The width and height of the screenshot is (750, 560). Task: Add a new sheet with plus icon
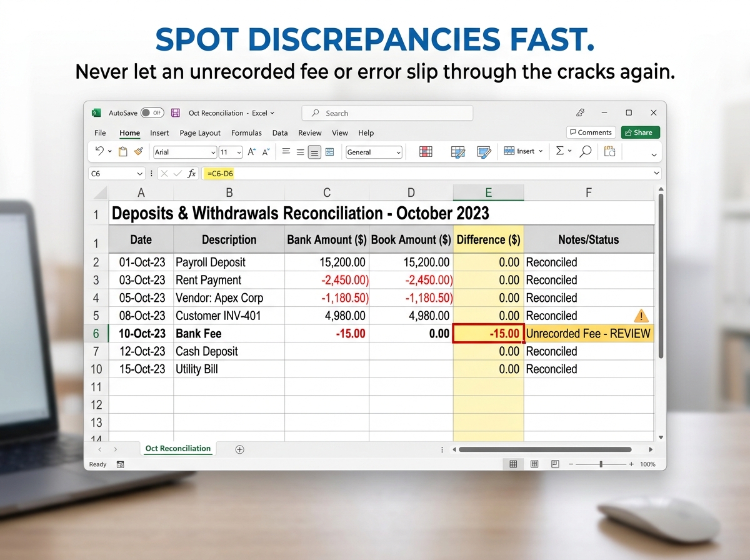239,449
